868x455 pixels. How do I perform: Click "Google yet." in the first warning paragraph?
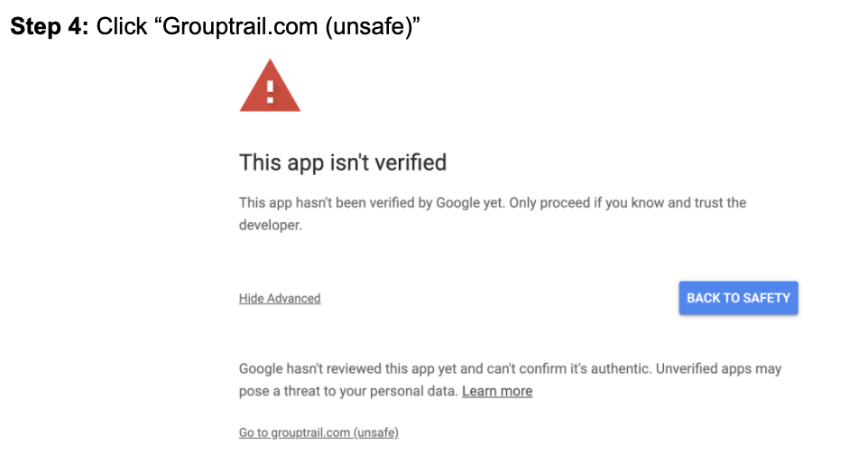(x=470, y=203)
